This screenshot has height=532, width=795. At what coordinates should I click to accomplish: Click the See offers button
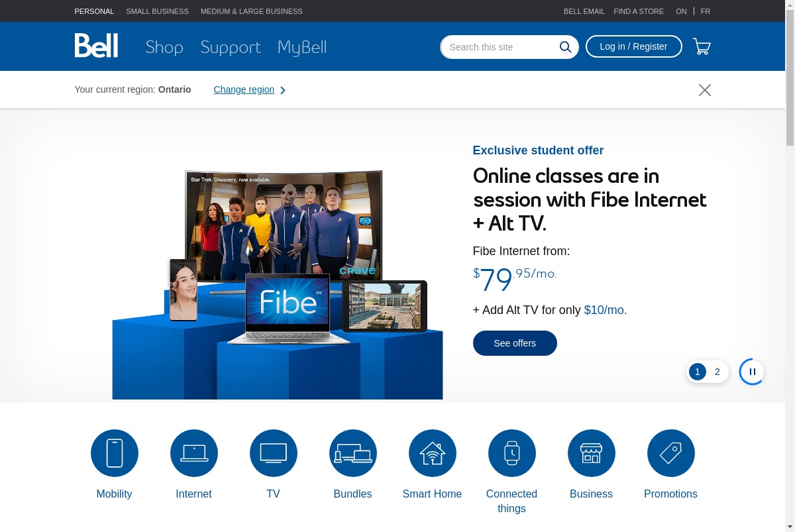pyautogui.click(x=515, y=343)
